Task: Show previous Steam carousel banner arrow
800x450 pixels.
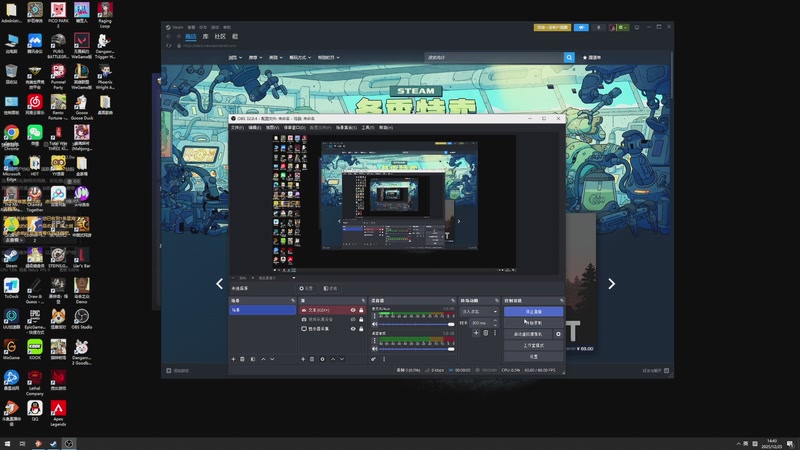Action: (x=219, y=284)
